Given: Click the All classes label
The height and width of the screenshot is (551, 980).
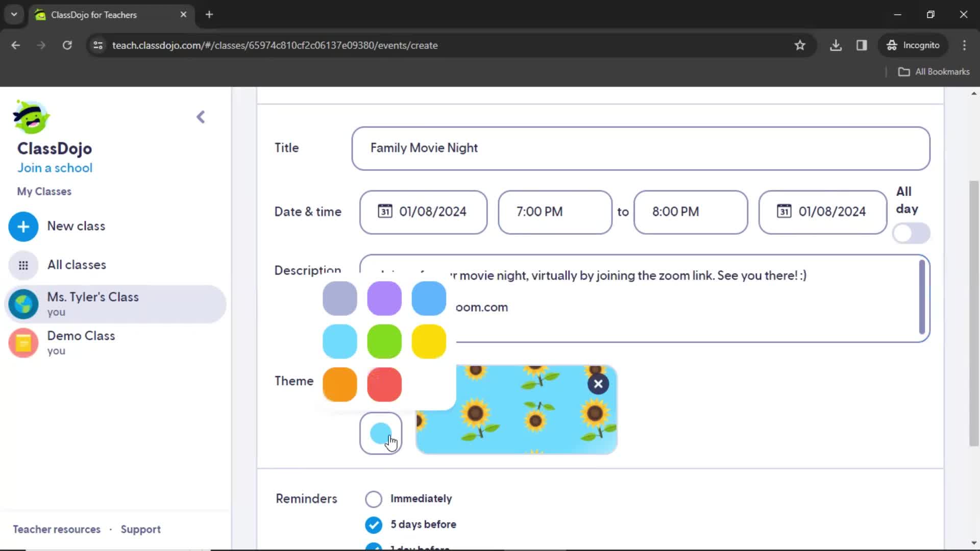Looking at the screenshot, I should click(77, 265).
